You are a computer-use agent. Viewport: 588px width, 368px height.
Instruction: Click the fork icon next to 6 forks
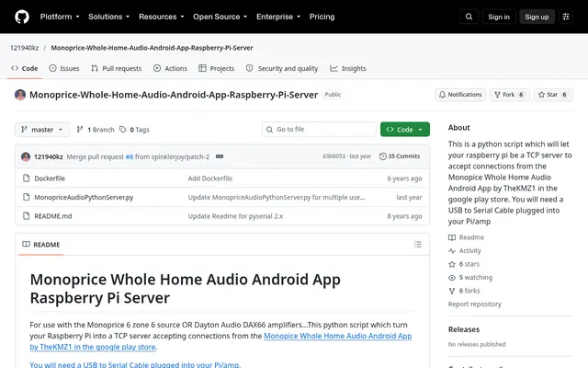452,291
